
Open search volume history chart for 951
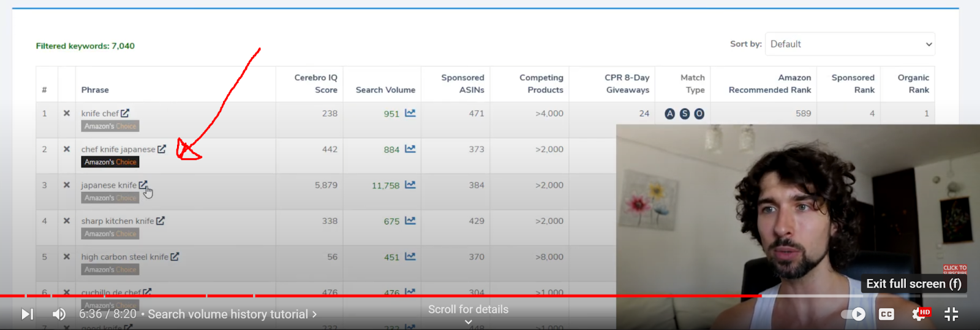[x=410, y=113]
